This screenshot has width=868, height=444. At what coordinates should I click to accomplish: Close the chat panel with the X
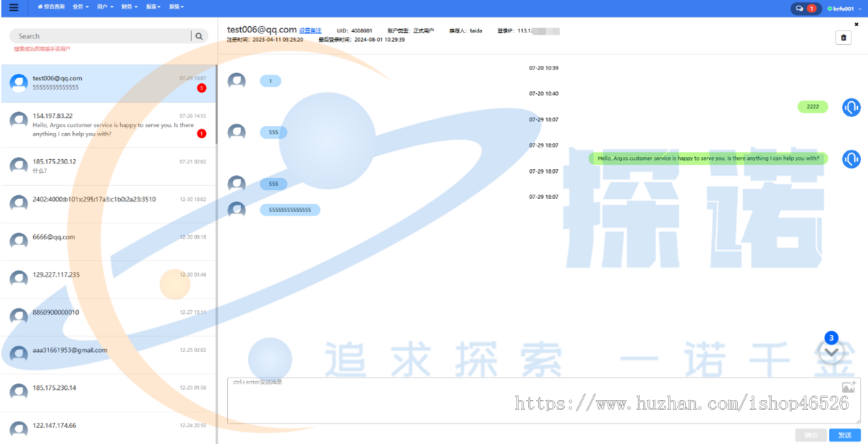click(856, 24)
